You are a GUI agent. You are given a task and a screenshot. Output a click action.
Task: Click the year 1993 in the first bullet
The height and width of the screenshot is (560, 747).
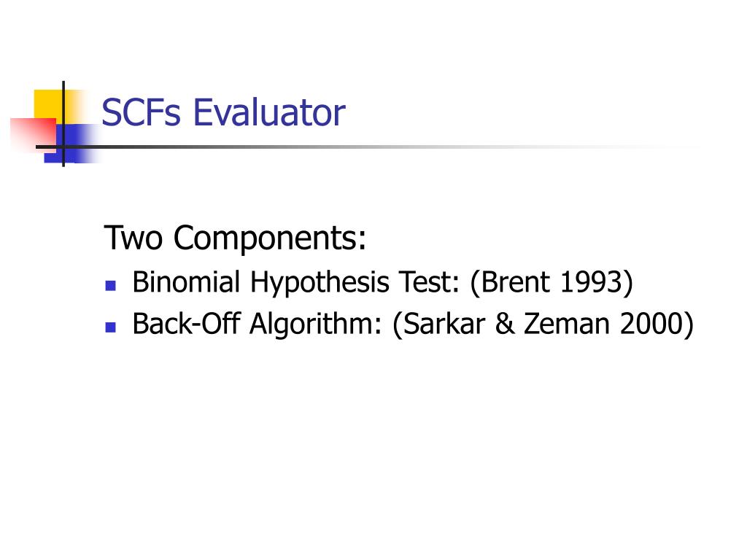pos(591,282)
